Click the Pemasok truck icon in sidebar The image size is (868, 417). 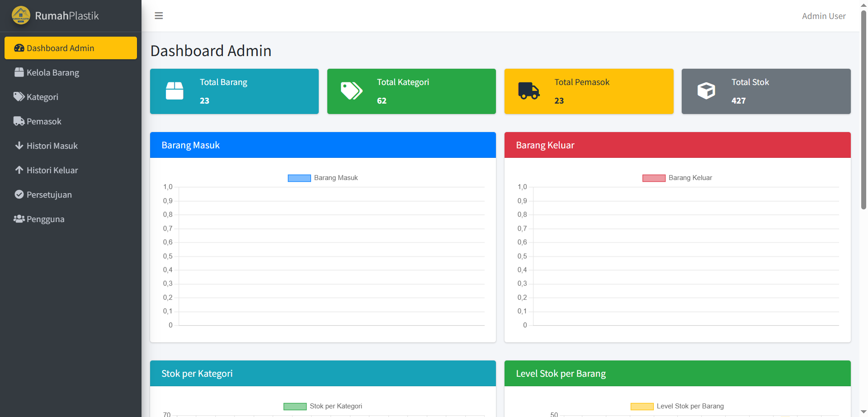[x=19, y=121]
